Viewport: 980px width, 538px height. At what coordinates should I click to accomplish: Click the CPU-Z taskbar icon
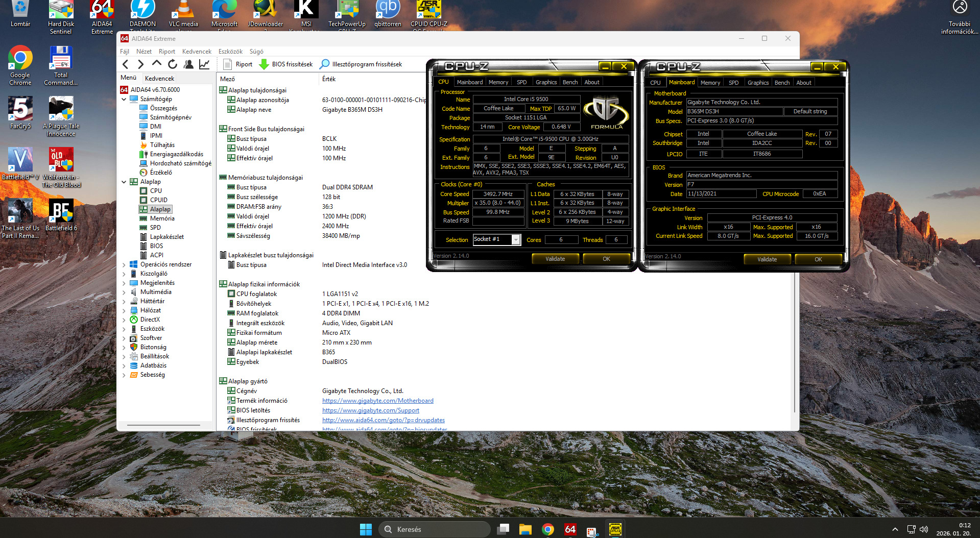615,529
